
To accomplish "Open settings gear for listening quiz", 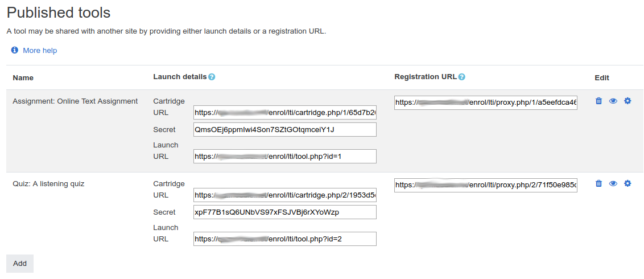I will (x=628, y=183).
